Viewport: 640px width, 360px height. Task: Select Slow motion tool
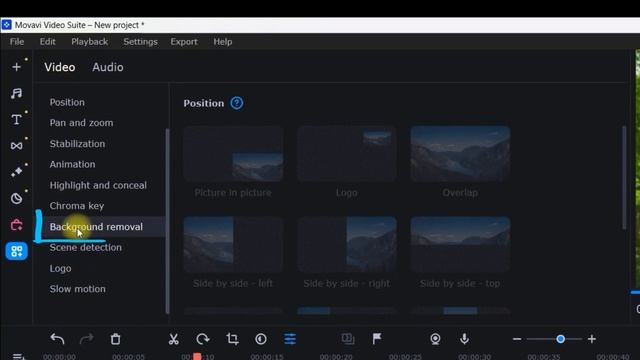pyautogui.click(x=77, y=289)
